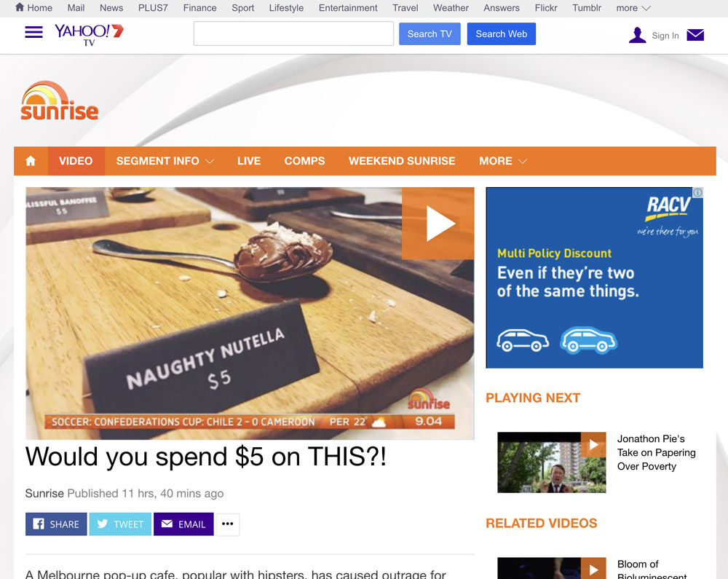Image resolution: width=728 pixels, height=579 pixels.
Task: Open Jonathon Pie's video thumbnail
Action: pos(552,462)
